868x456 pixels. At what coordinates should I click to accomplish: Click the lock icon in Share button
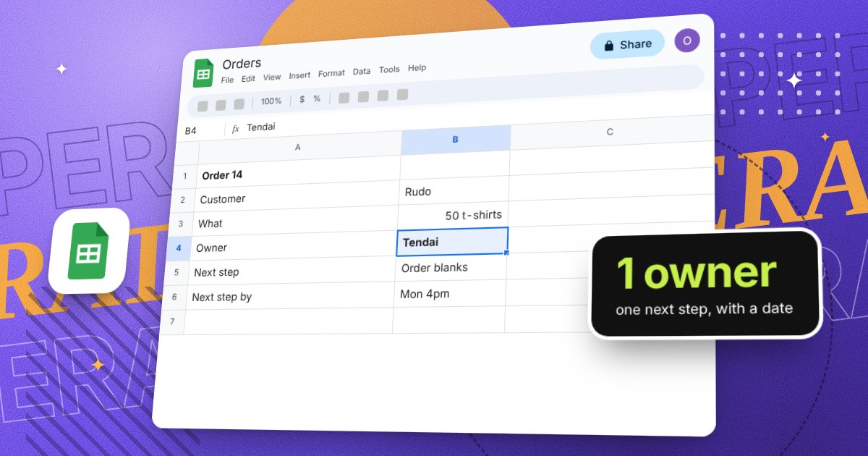click(x=609, y=46)
